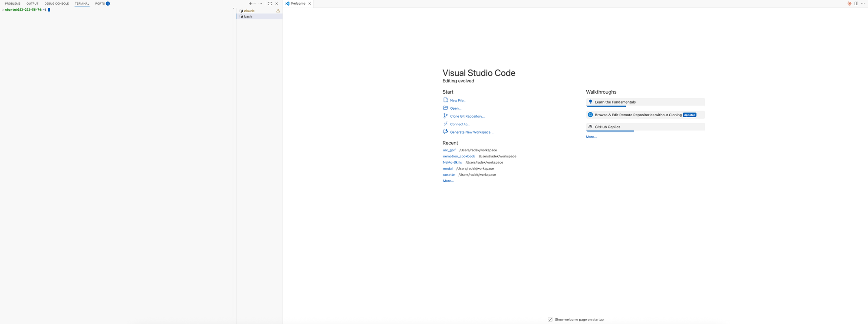This screenshot has height=324, width=868.
Task: Toggle Show welcome page on startup
Action: click(550, 320)
